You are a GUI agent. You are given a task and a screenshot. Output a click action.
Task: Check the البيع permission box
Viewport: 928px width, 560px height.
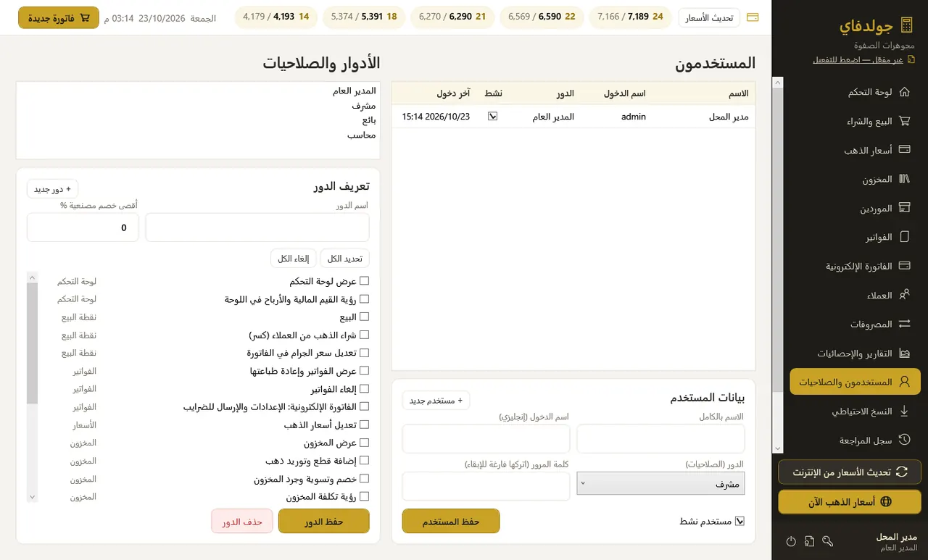[x=364, y=317]
